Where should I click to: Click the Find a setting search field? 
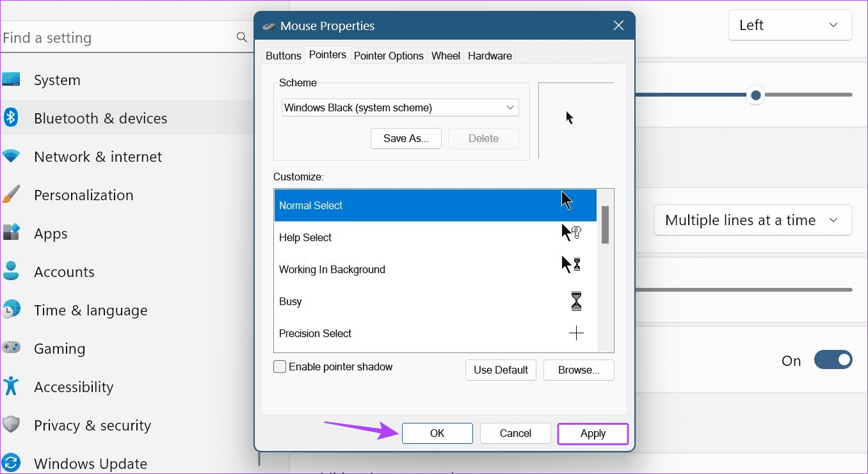126,38
